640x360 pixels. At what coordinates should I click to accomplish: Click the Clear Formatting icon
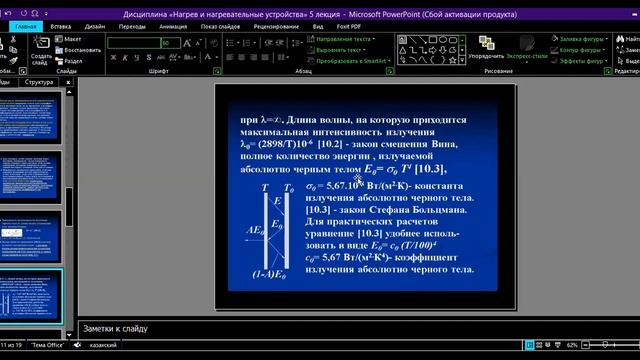pos(213,43)
